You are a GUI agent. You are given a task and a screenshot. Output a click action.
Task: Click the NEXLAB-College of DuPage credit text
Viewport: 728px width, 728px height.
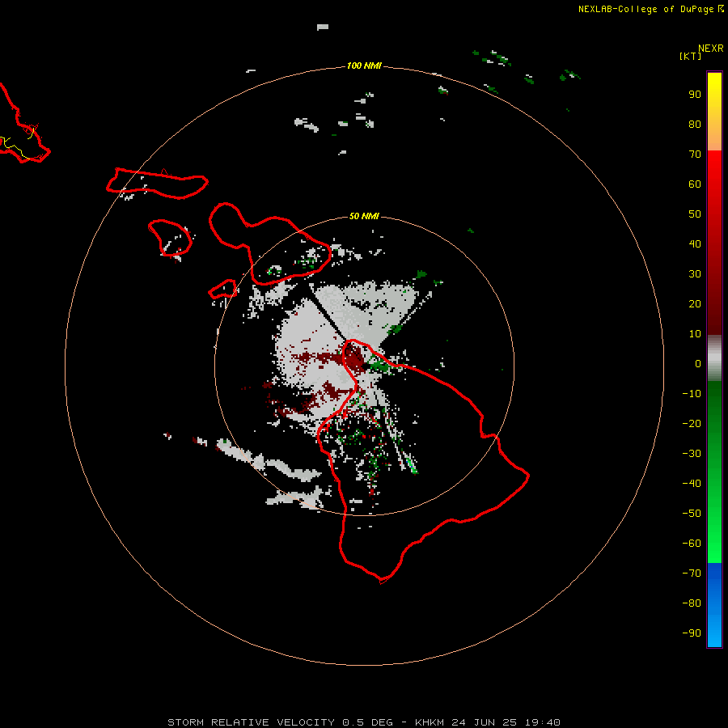click(645, 9)
